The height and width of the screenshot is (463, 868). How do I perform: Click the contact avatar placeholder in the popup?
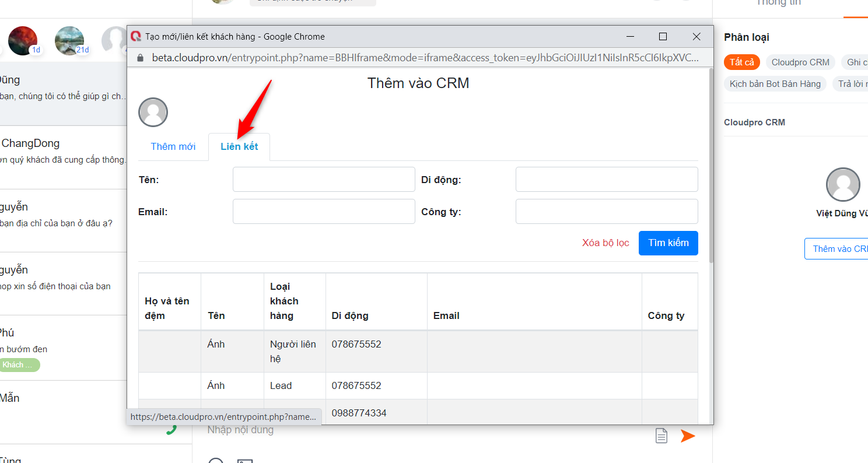click(153, 113)
